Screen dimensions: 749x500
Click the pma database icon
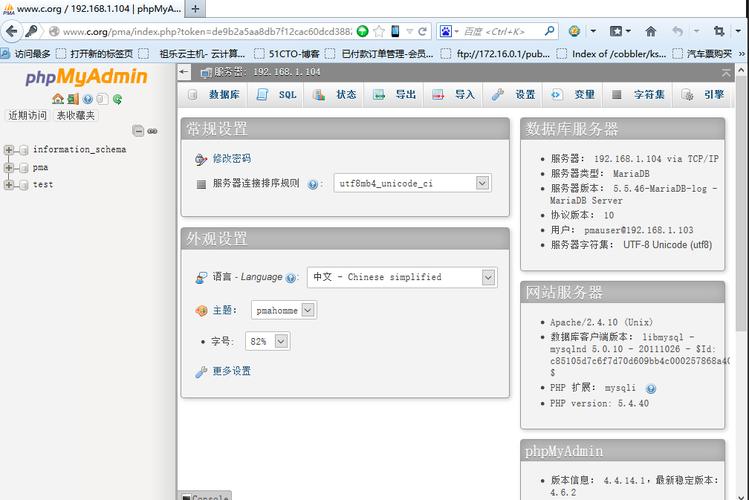coord(24,168)
